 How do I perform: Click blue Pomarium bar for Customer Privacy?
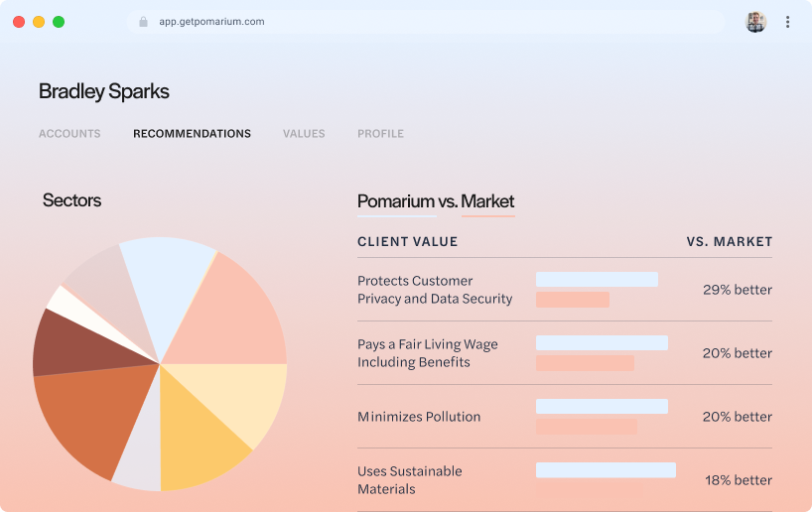[x=598, y=280]
